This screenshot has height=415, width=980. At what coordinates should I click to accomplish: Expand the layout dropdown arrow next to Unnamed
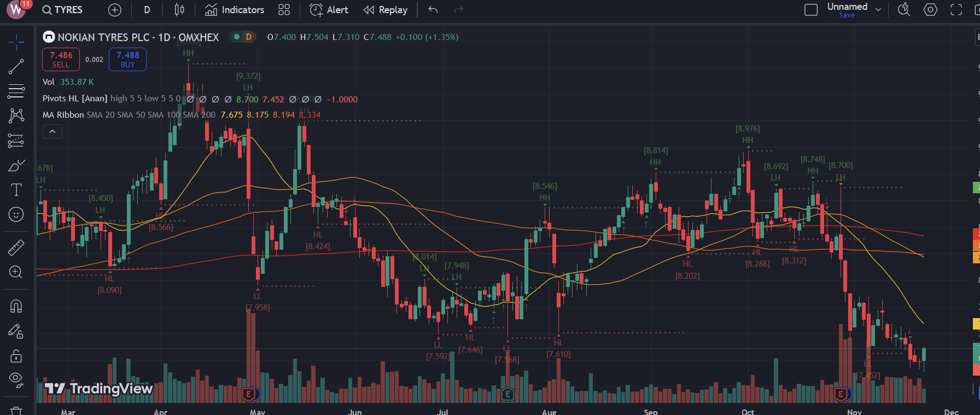(x=878, y=10)
